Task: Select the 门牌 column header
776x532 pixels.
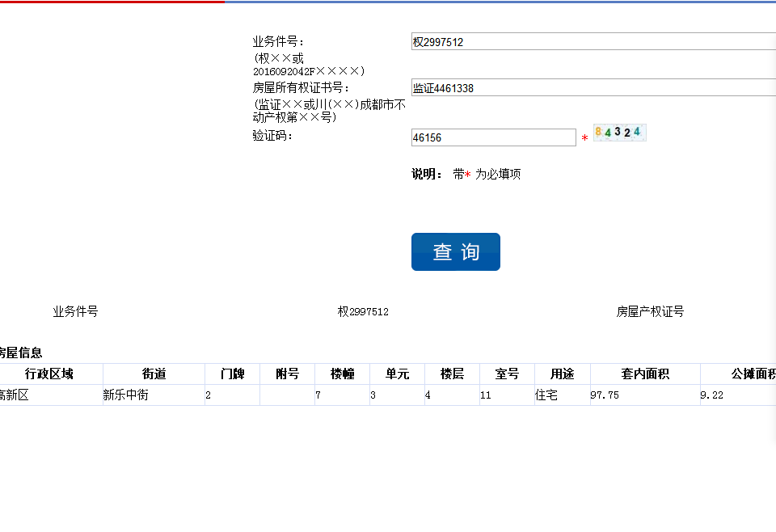Action: (232, 374)
